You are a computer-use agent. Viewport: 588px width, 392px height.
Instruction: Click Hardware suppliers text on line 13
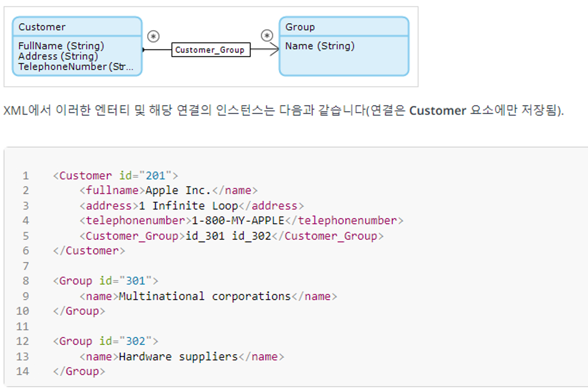coord(178,357)
